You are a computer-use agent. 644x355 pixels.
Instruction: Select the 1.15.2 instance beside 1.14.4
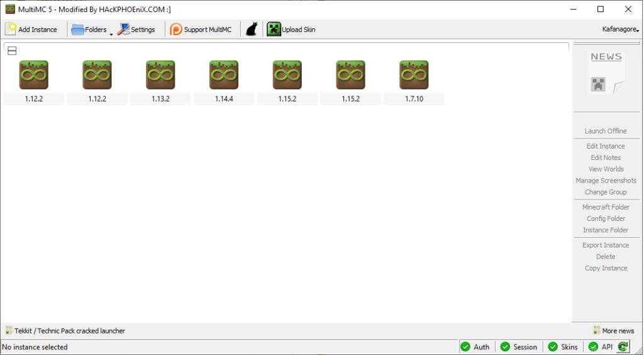point(287,81)
